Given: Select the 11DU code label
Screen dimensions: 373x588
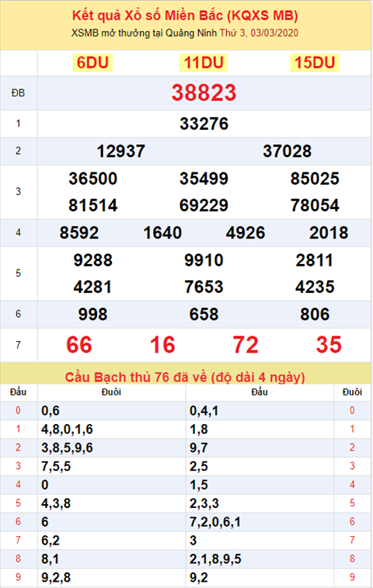Looking at the screenshot, I should pos(204,63).
